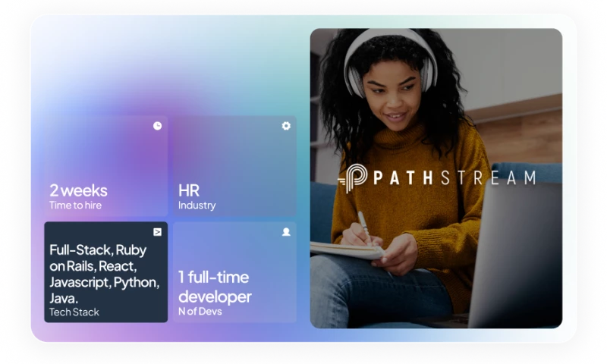607x364 pixels.
Task: Click the gear icon on Industry card
Action: tap(286, 126)
